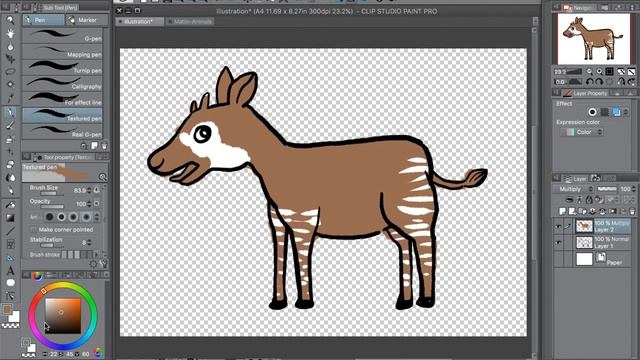This screenshot has width=640, height=360.
Task: Select the Eraser tool
Action: pos(11,164)
